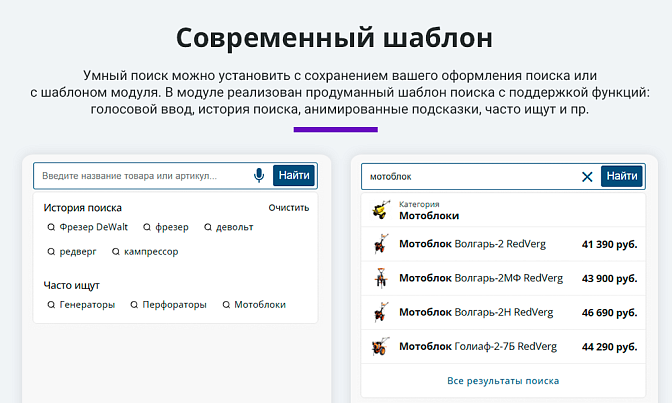Click Найти button in the empty search box
Viewport: 672px width, 403px height.
[294, 175]
